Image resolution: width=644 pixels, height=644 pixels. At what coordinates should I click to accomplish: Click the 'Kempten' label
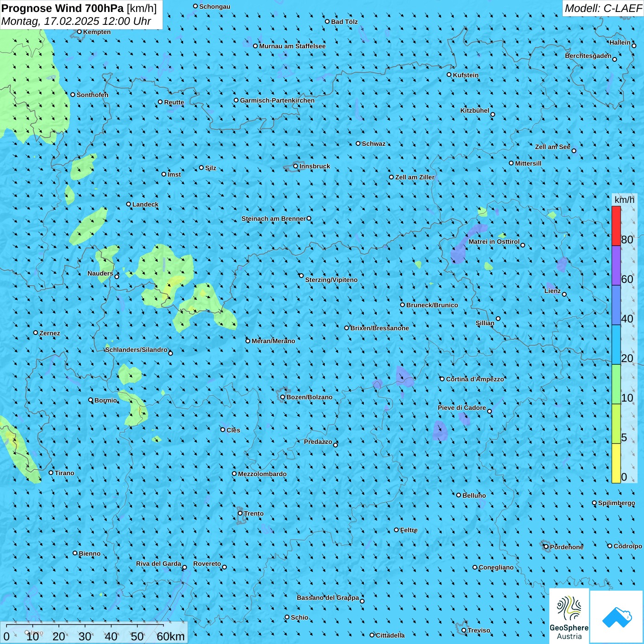pyautogui.click(x=97, y=32)
